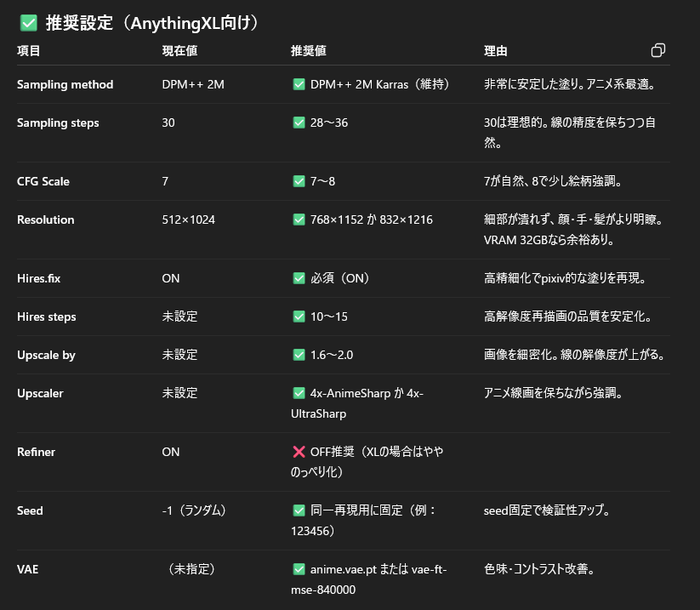Click the green check beside 768×1152 recommendation

click(x=299, y=219)
